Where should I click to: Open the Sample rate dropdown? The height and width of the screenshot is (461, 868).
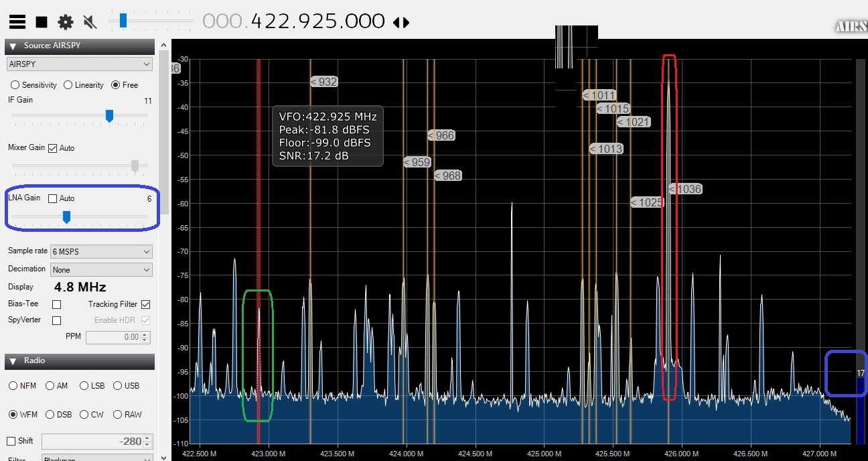[101, 251]
